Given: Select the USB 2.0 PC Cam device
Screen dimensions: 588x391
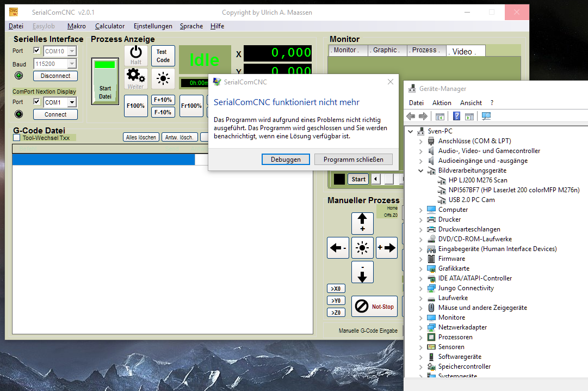Looking at the screenshot, I should [x=472, y=200].
